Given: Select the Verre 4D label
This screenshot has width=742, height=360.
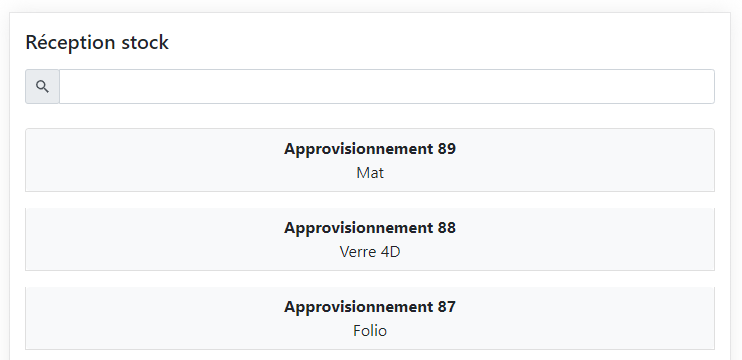Looking at the screenshot, I should pyautogui.click(x=370, y=252).
